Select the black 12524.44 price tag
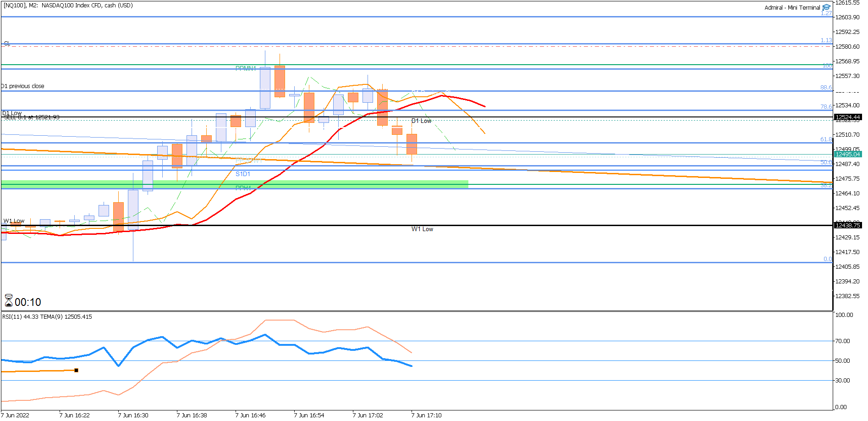Image resolution: width=868 pixels, height=421 pixels. [848, 117]
